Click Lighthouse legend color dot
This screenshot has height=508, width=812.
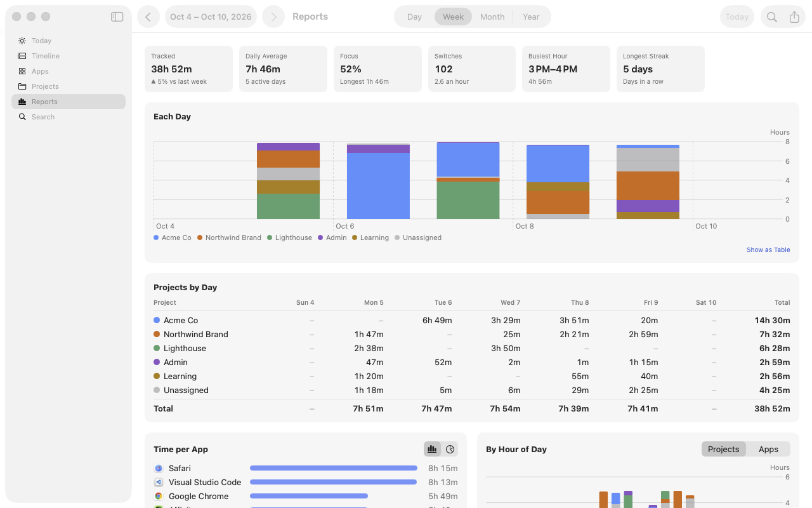270,237
